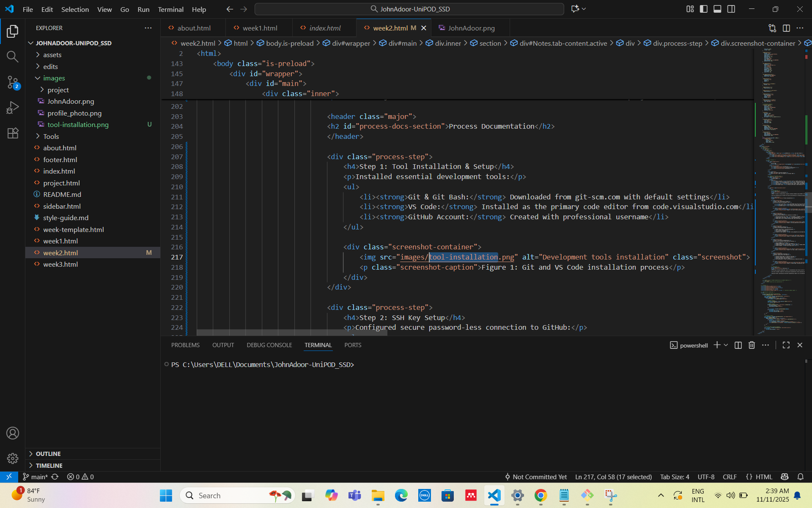
Task: Open Source Control view with 2 changes
Action: point(13,82)
